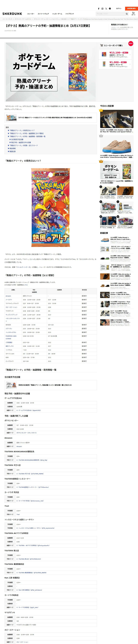This screenshot has width=138, height=644.
Task: Click the search magnifier icon
Action: coord(127,14)
